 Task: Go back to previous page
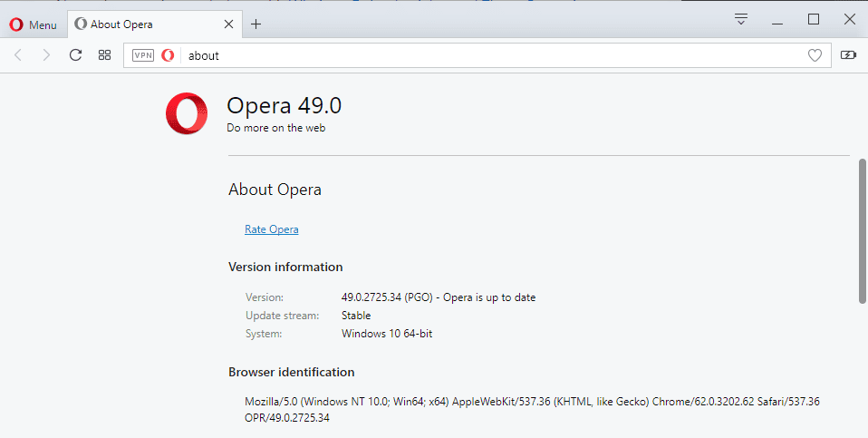coord(18,55)
